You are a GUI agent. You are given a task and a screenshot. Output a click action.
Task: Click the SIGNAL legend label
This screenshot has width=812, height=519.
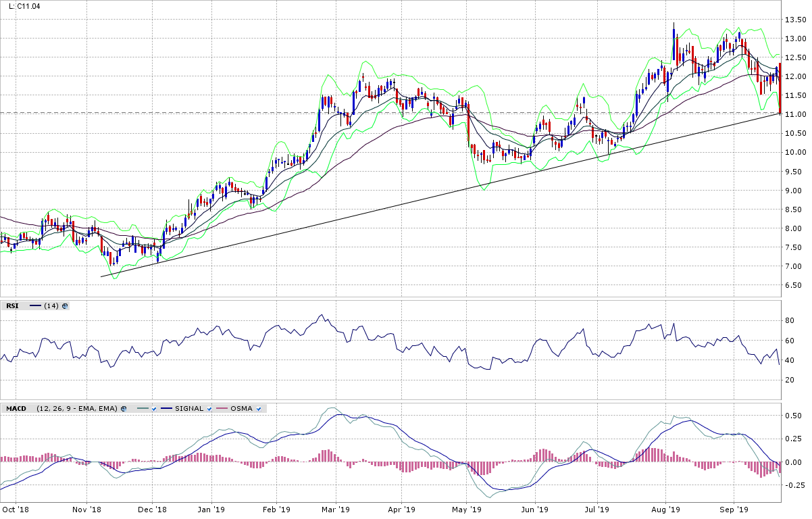tap(190, 409)
